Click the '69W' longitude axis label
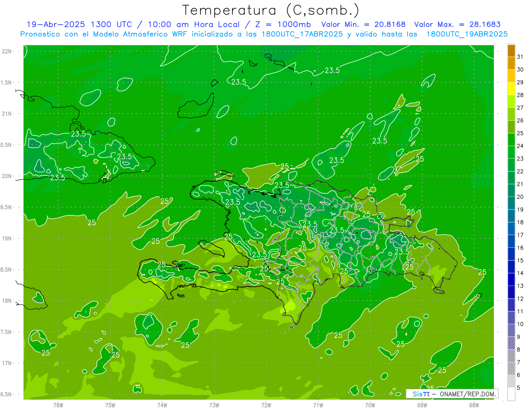This screenshot has width=532, height=411. point(422,405)
